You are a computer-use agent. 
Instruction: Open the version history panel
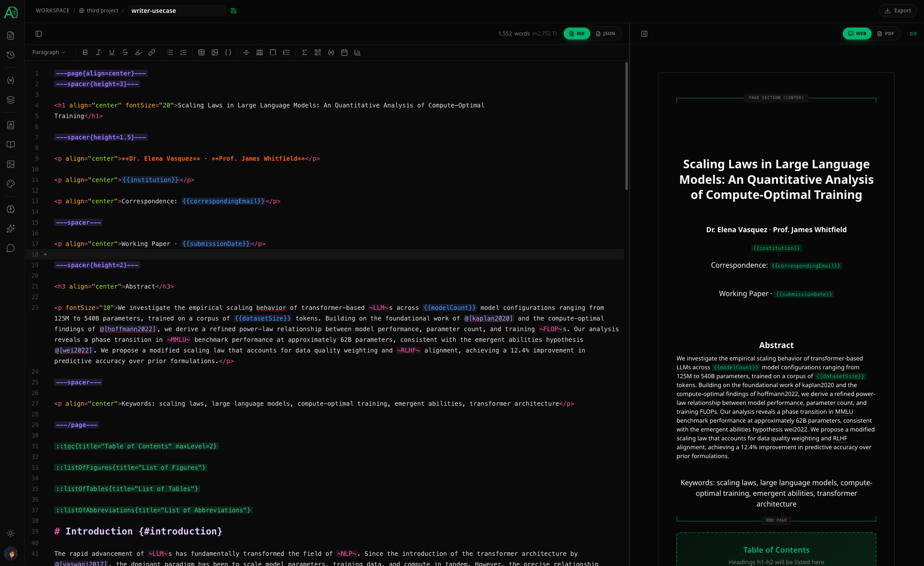(11, 55)
